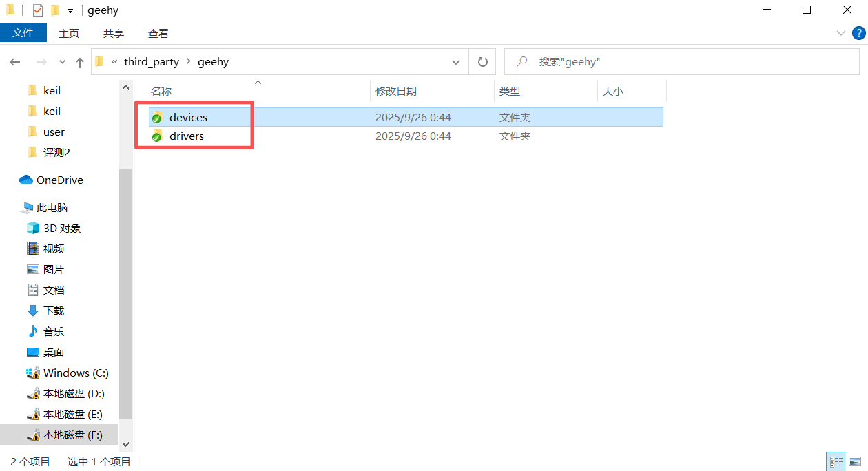Open the 文件 menu
The image size is (868, 471).
pyautogui.click(x=23, y=33)
